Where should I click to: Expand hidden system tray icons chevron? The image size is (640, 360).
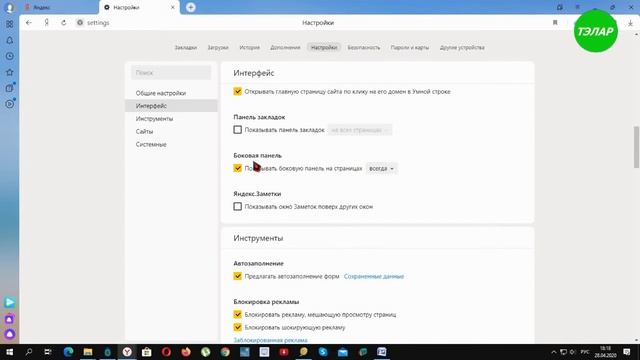pyautogui.click(x=554, y=352)
